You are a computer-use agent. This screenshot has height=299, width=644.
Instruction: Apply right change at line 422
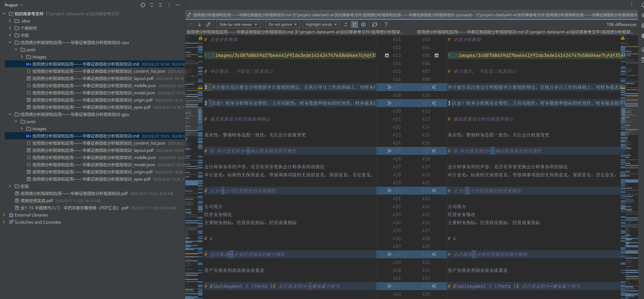[x=434, y=191]
